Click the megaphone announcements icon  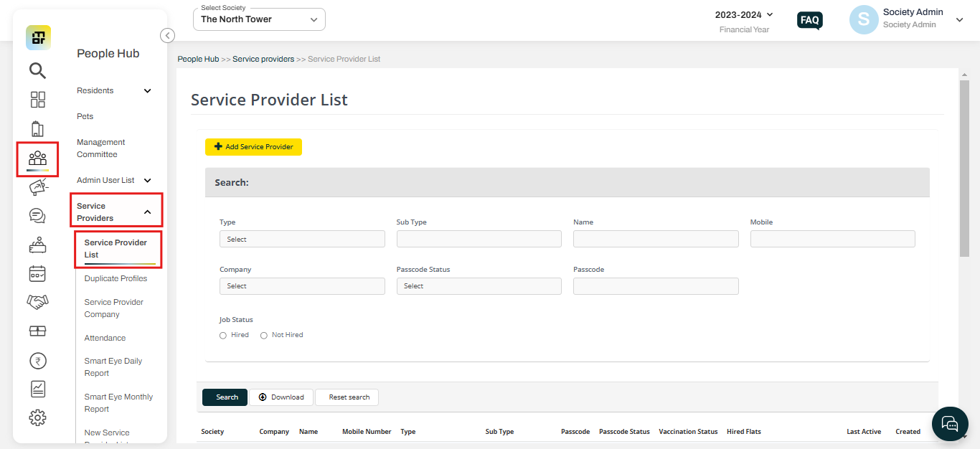coord(37,186)
